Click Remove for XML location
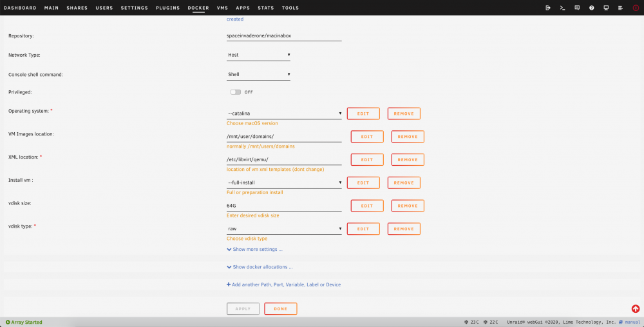The image size is (644, 327). [x=408, y=159]
